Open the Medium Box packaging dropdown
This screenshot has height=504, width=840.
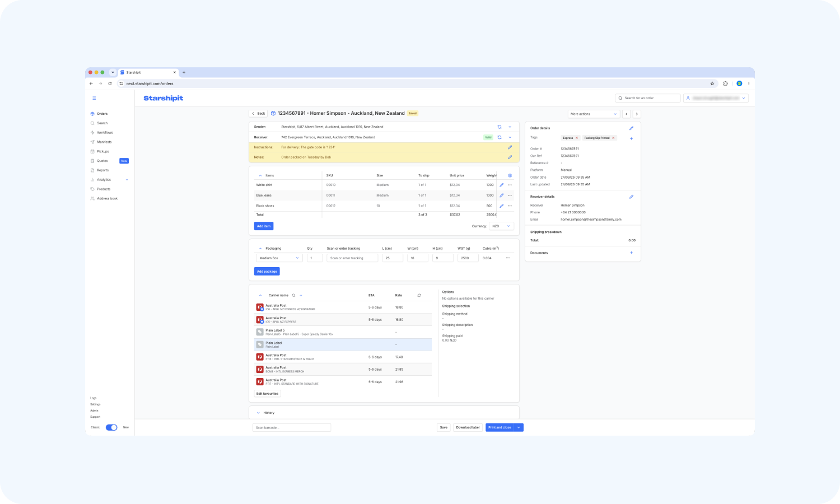(279, 258)
